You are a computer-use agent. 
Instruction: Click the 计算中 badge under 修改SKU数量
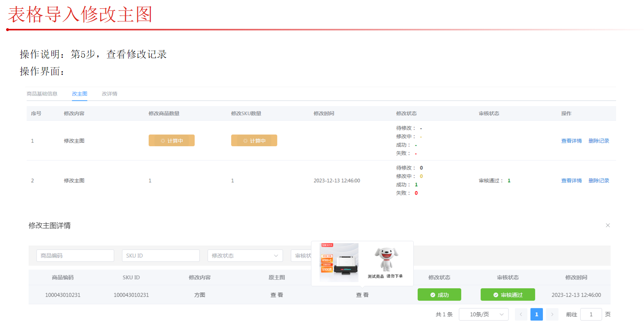pyautogui.click(x=254, y=140)
